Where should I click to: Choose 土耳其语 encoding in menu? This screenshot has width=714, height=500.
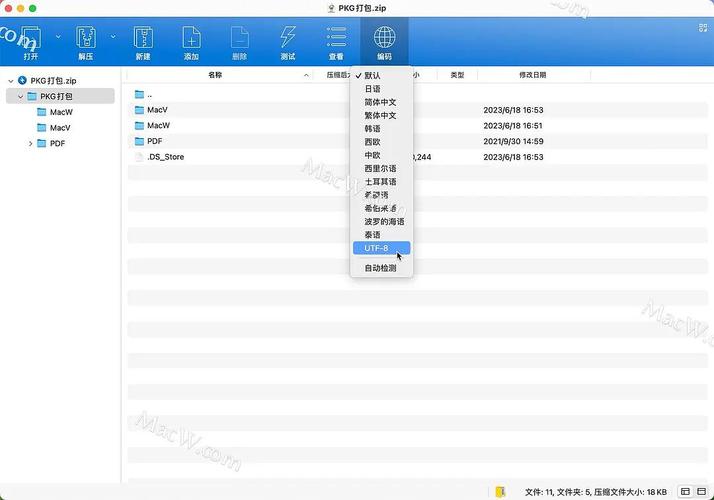[382, 182]
